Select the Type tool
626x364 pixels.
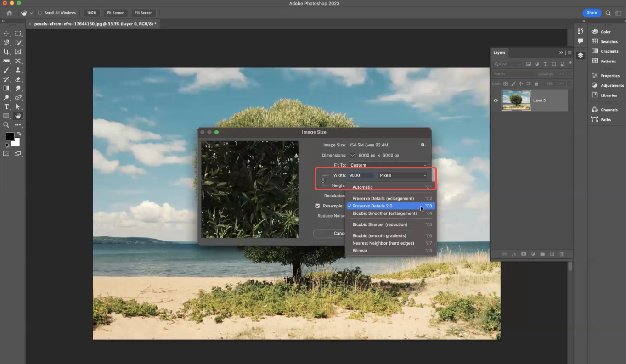click(6, 106)
